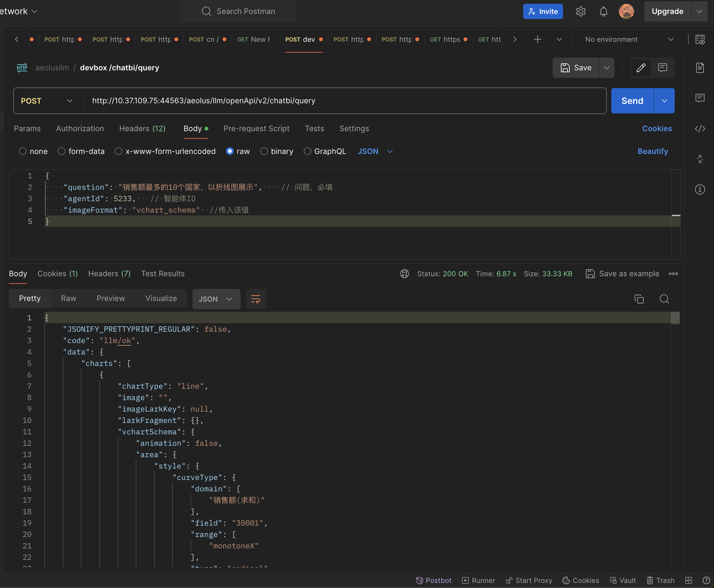Open the request info icon
The height and width of the screenshot is (588, 714).
pyautogui.click(x=700, y=189)
